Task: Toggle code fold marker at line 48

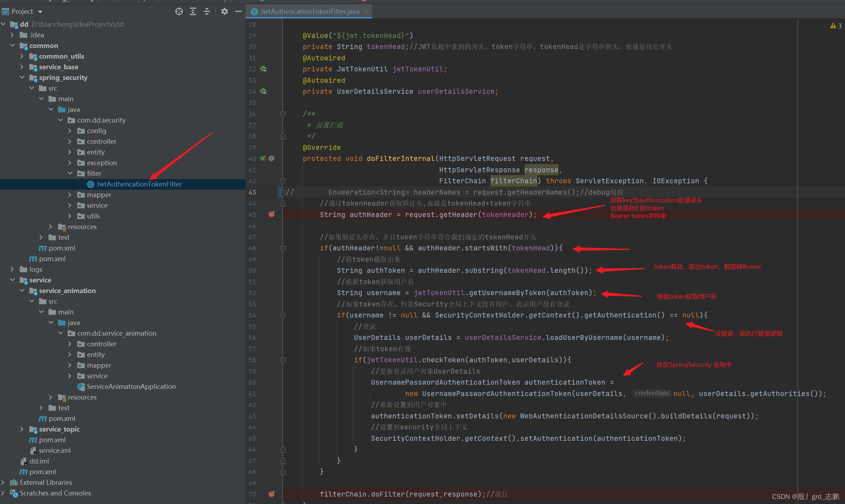Action: (283, 248)
